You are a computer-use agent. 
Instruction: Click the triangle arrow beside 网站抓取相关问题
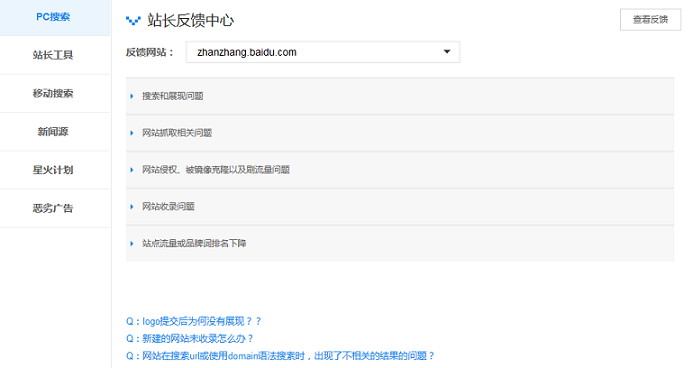click(132, 133)
